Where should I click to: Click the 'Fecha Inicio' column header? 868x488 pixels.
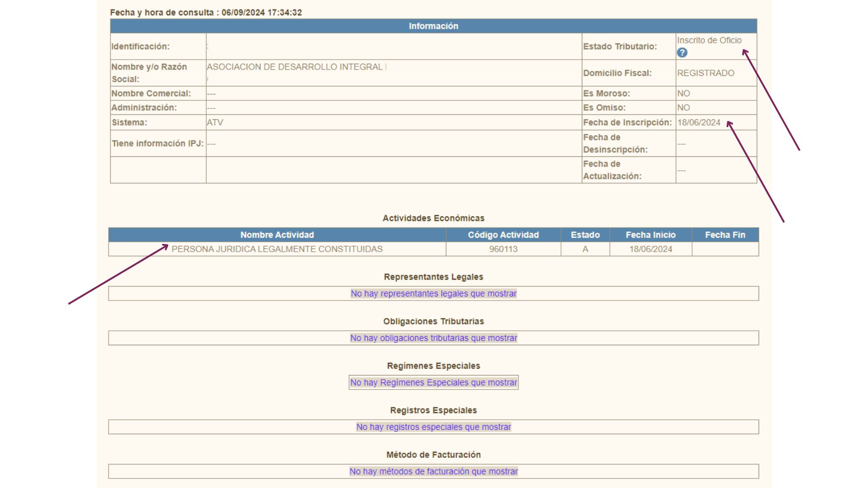tap(650, 235)
